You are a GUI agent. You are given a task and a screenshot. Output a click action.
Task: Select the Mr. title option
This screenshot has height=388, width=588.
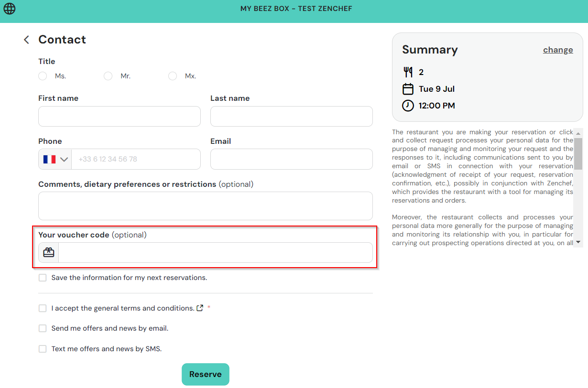click(x=108, y=76)
